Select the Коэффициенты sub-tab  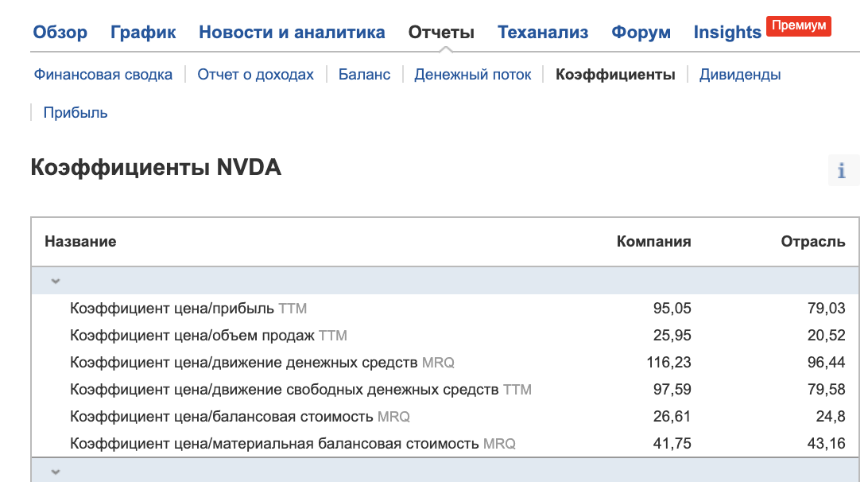coord(615,74)
